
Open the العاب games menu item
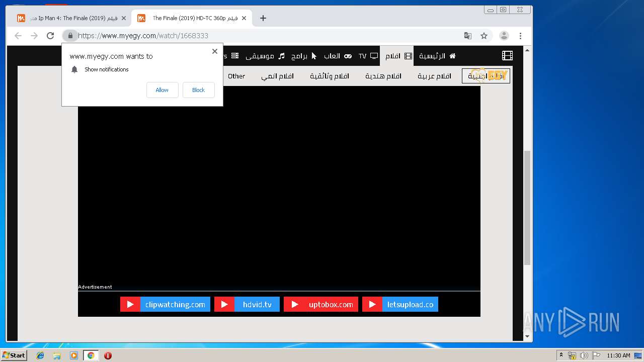[x=338, y=56]
